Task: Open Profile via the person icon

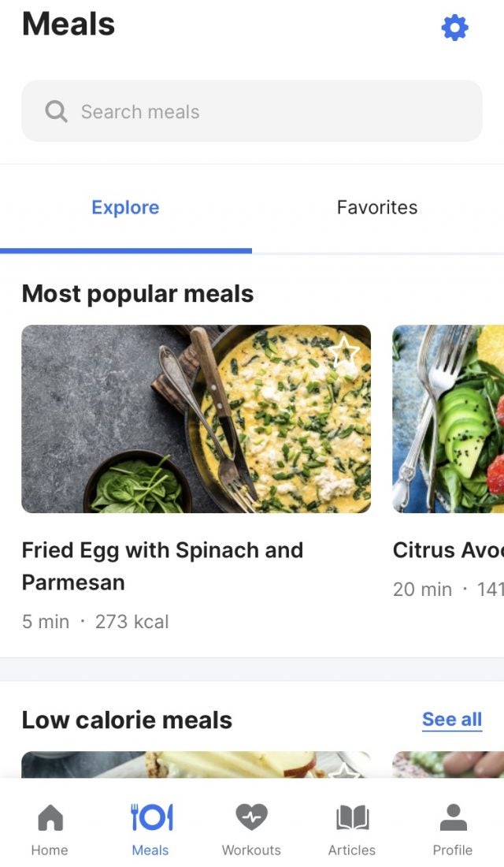Action: [x=453, y=818]
